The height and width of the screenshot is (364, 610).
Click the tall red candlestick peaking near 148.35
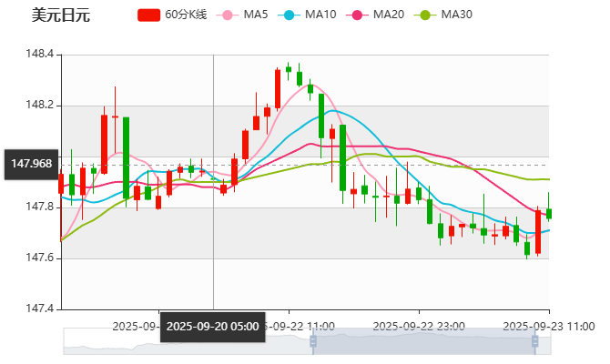pos(278,88)
